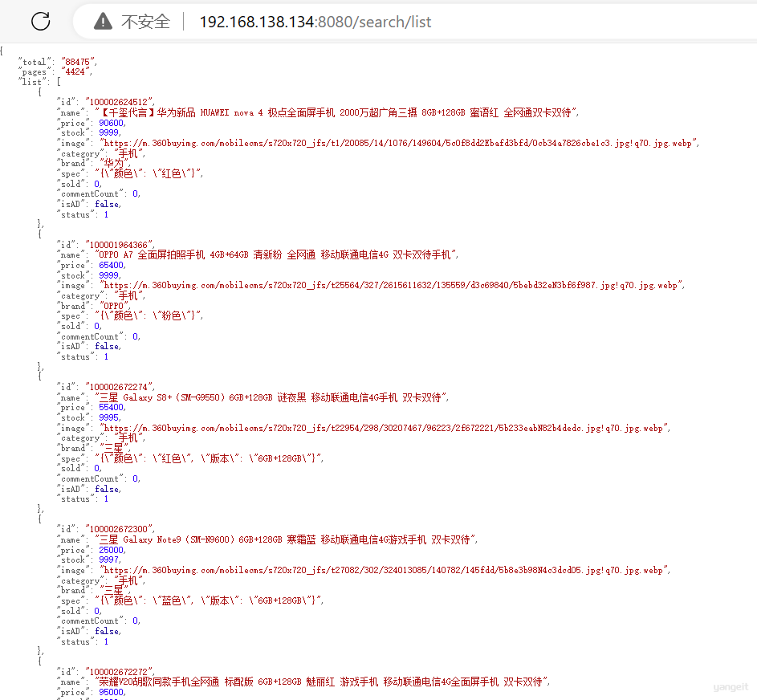Click the brand value "OPPO"

[114, 306]
